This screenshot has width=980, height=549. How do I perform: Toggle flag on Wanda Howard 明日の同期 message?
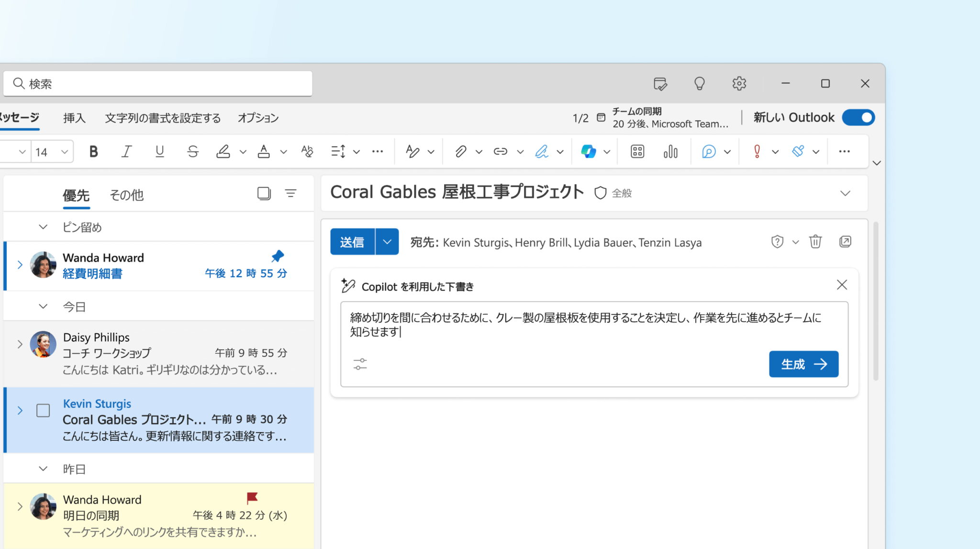(x=252, y=498)
